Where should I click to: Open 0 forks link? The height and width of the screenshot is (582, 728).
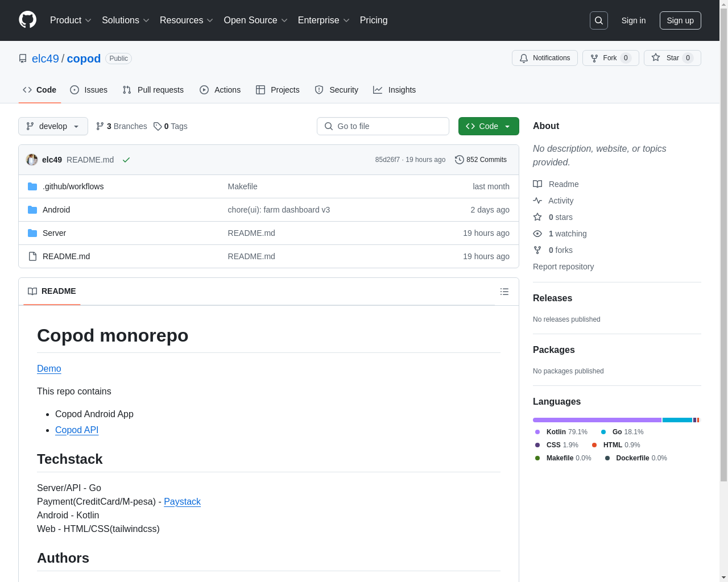[x=553, y=250]
